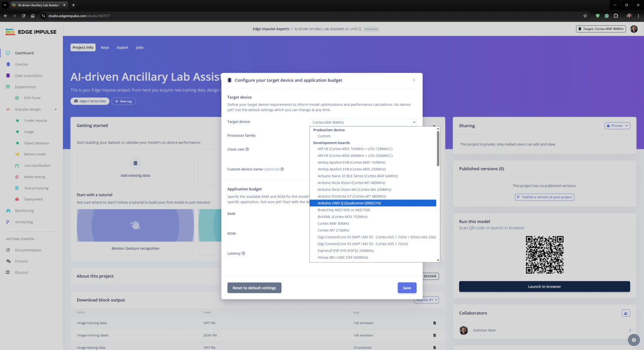The width and height of the screenshot is (644, 350).
Task: Open Model testing page
Action: point(34,177)
